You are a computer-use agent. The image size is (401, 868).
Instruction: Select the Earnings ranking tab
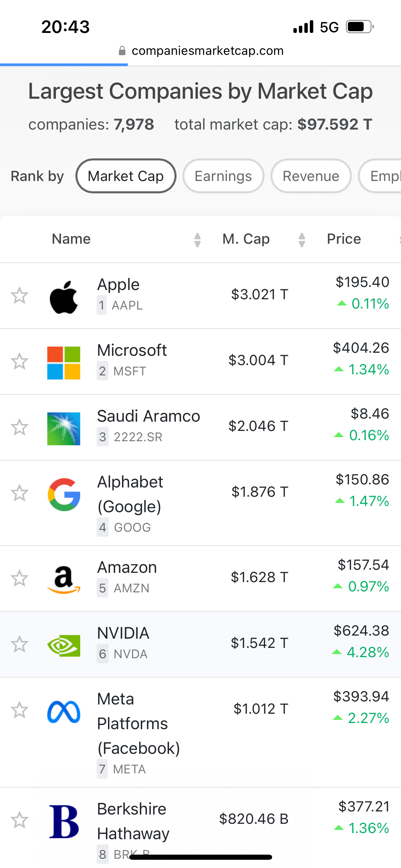click(x=223, y=176)
